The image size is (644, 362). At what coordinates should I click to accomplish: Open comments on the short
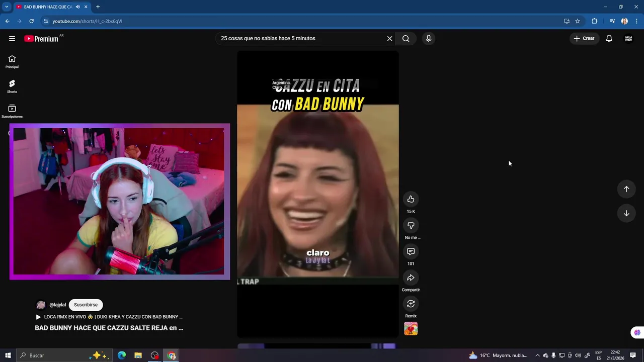[411, 251]
